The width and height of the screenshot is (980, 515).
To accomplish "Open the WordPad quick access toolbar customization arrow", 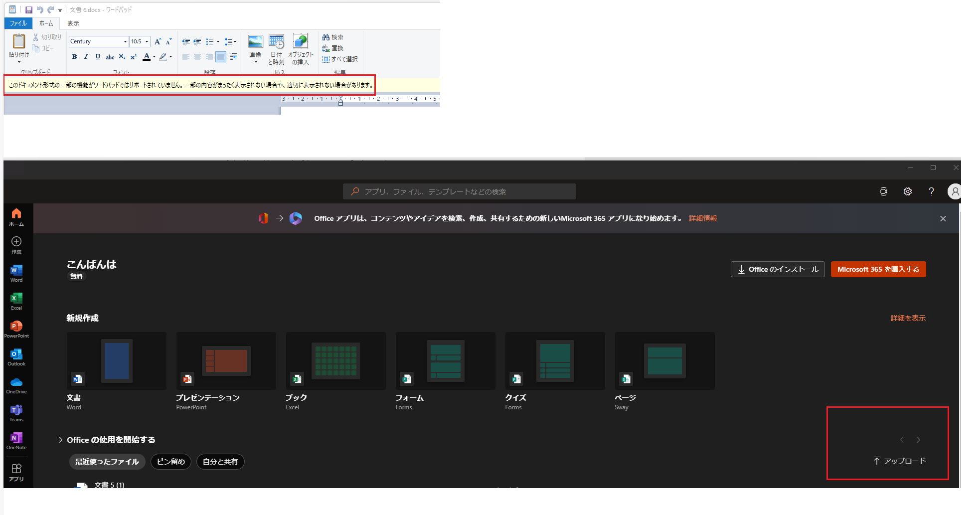I will click(60, 10).
